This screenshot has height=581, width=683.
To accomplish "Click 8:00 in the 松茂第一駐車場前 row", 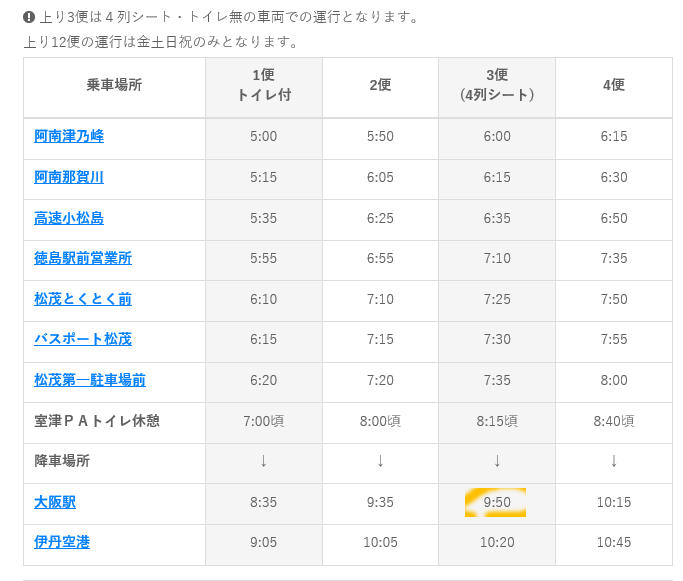I will point(614,380).
